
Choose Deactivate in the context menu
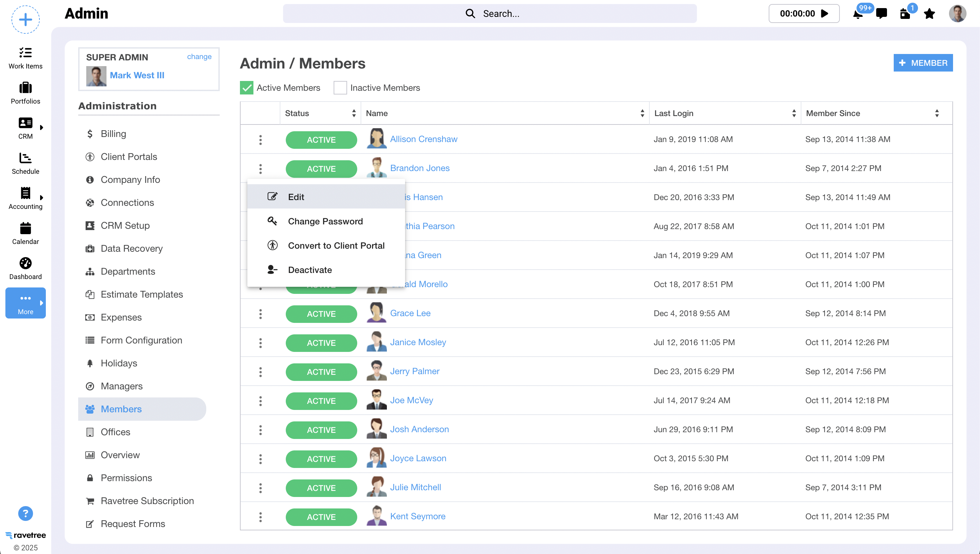310,270
